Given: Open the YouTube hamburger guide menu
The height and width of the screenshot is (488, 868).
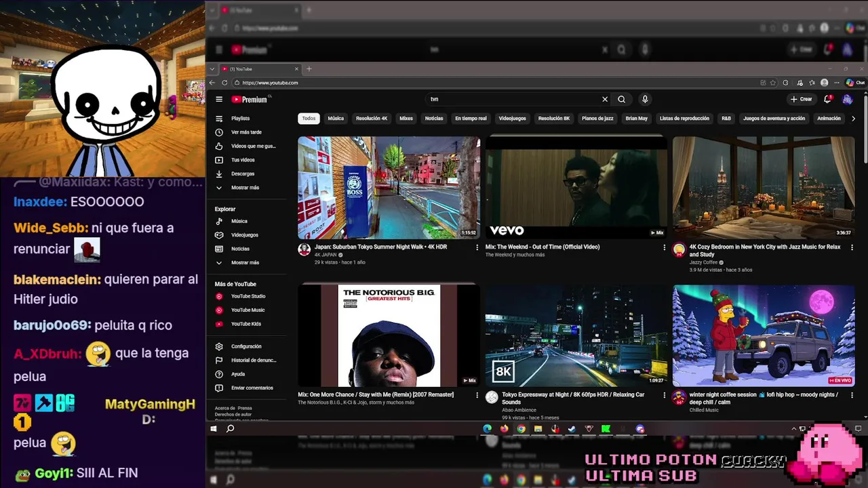Looking at the screenshot, I should tap(219, 99).
